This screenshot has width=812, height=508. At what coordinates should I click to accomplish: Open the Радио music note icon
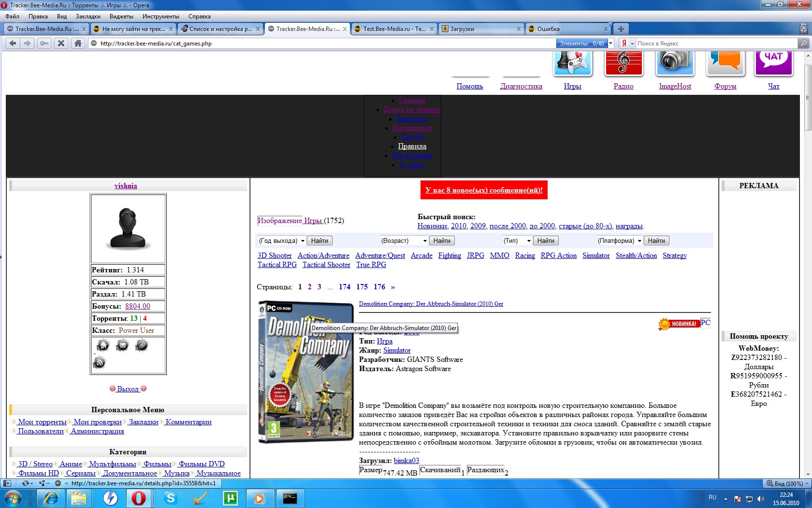[623, 63]
